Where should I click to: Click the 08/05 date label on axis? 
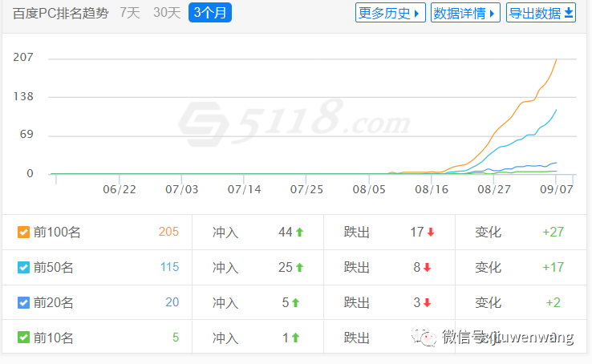[369, 189]
